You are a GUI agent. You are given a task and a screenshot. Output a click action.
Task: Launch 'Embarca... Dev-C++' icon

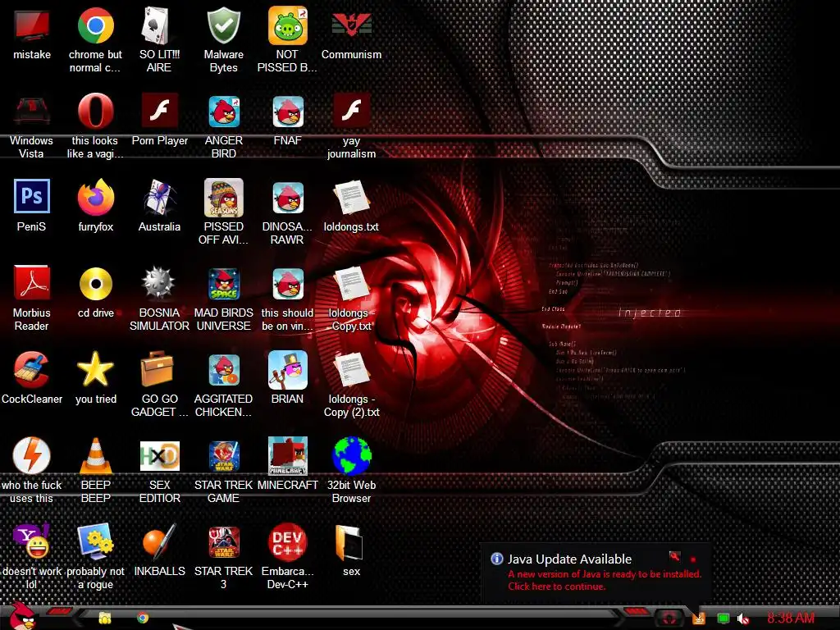pos(287,541)
